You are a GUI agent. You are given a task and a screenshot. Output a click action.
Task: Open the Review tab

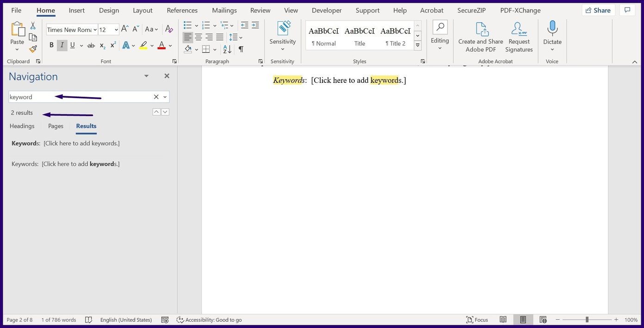click(x=260, y=10)
